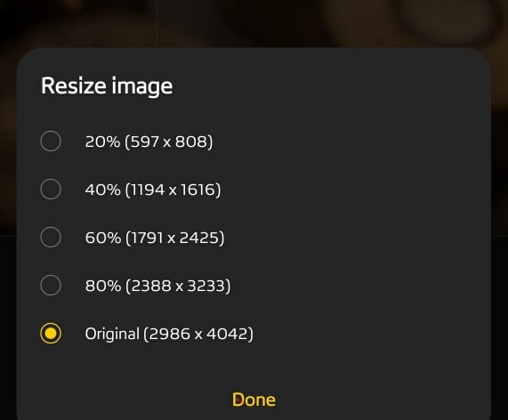Click the 1194 x 1616 dimensions text
The height and width of the screenshot is (420, 508).
click(173, 190)
